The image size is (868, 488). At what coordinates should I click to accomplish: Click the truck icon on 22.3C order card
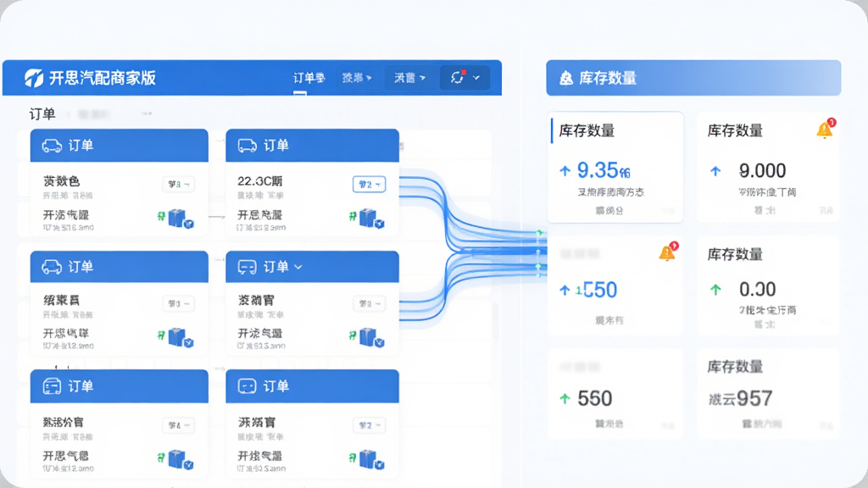click(x=247, y=146)
